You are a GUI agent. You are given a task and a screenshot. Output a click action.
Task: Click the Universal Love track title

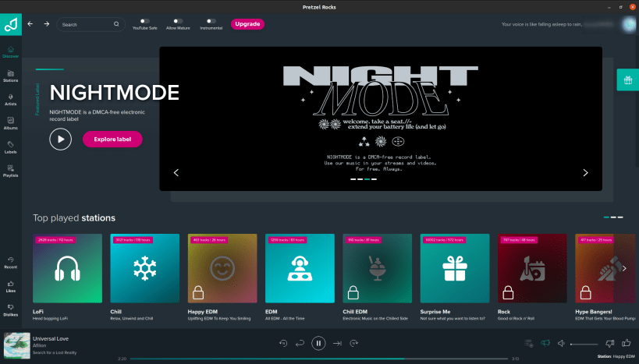click(x=51, y=338)
